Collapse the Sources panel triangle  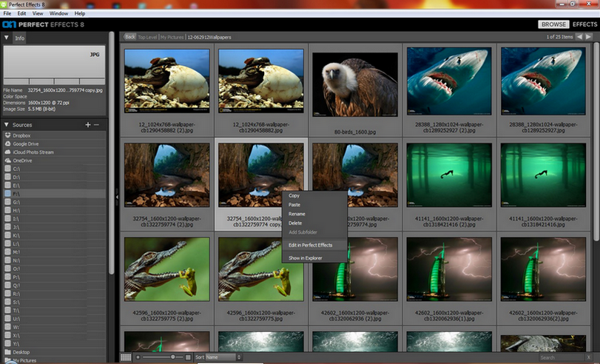pyautogui.click(x=7, y=125)
